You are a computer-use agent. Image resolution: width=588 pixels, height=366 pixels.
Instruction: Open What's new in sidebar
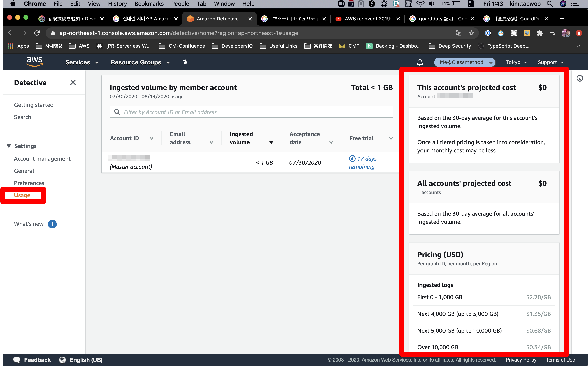coord(29,224)
